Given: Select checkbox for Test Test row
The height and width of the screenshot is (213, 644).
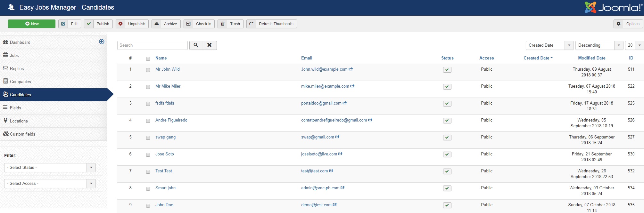Looking at the screenshot, I should click(x=148, y=172).
